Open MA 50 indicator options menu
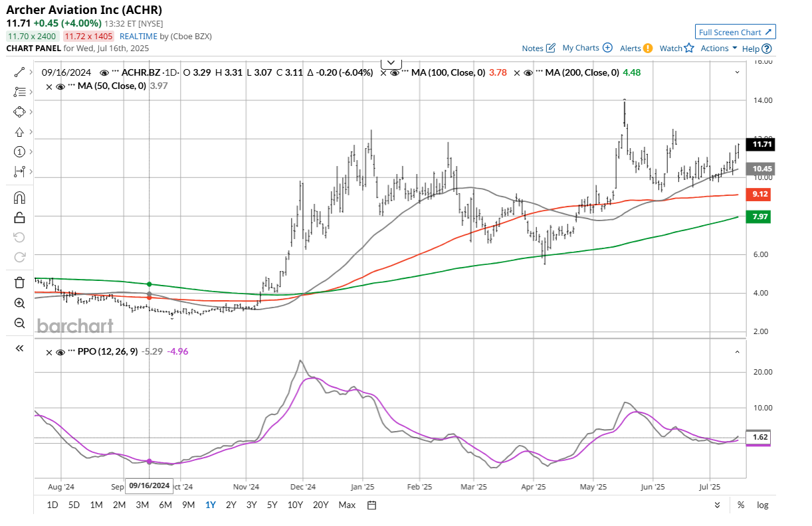Viewport: 812px width, 526px height. click(x=72, y=84)
